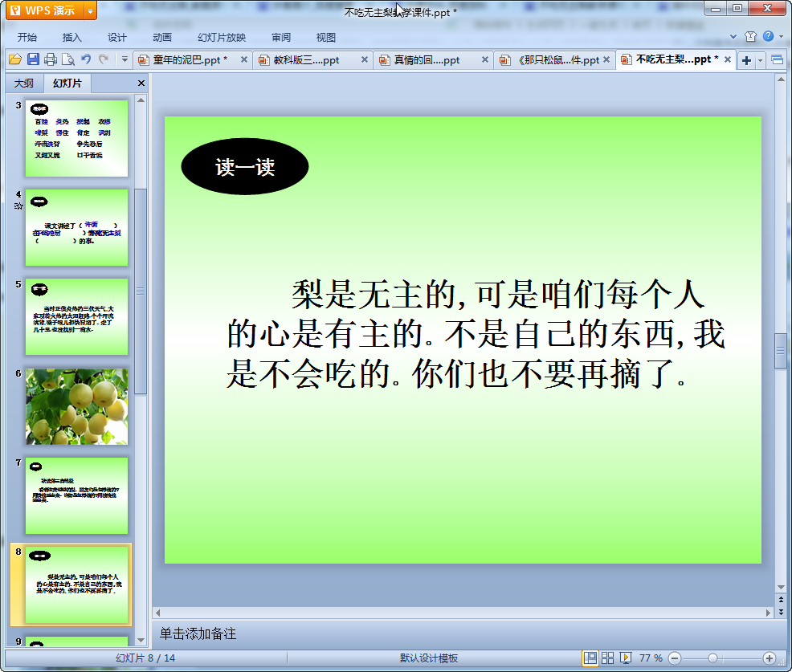Open print preview icon

[68, 59]
